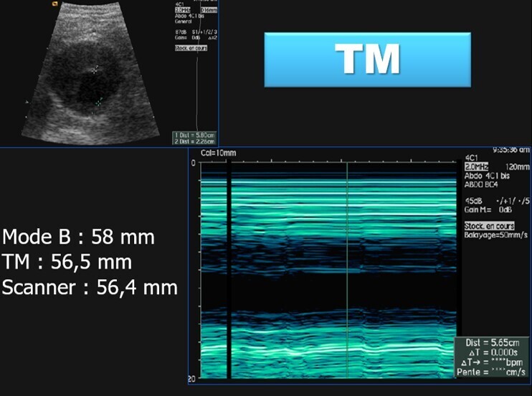The image size is (532, 396).
Task: Click the 'Dist = 5.65cm' result box
Action: point(492,343)
